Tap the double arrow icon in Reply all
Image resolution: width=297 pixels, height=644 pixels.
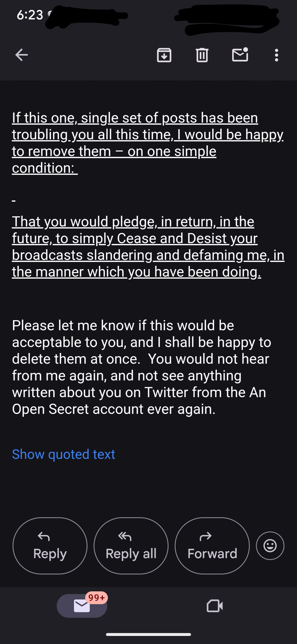click(x=125, y=537)
